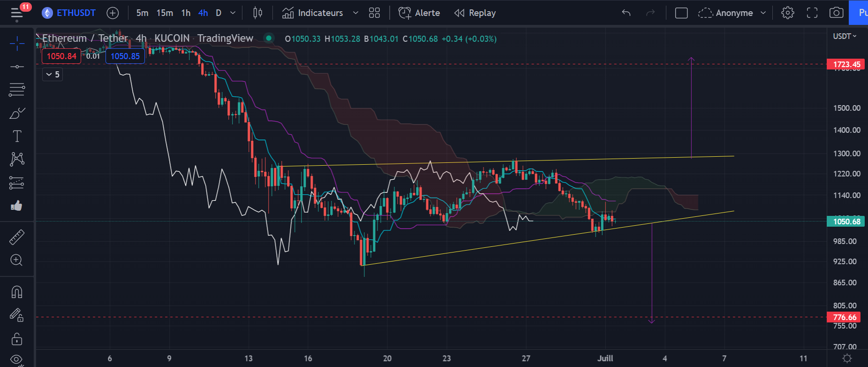
Task: Select the brush drawing tool
Action: tap(17, 113)
